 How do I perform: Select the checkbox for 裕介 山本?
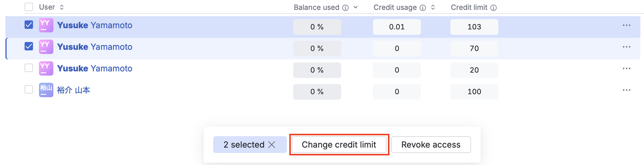click(29, 89)
